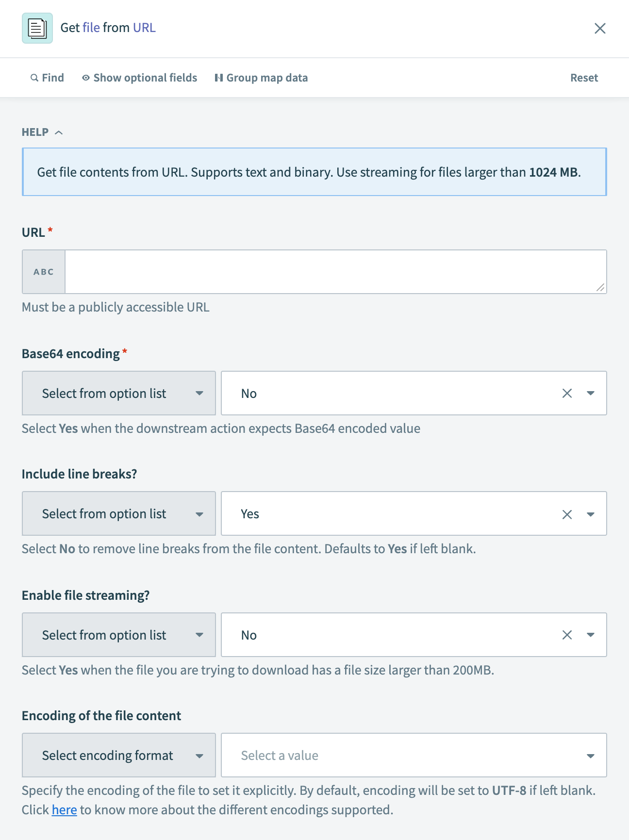The width and height of the screenshot is (629, 840).
Task: Click the Find magnifier icon
Action: 33,78
